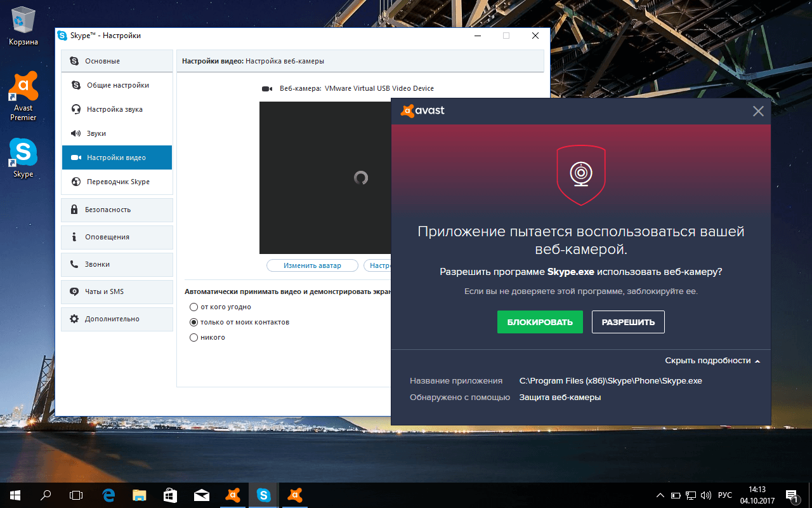Viewport: 812px width, 508px height.
Task: Click the camera icon beside Веб-камера label
Action: click(267, 89)
